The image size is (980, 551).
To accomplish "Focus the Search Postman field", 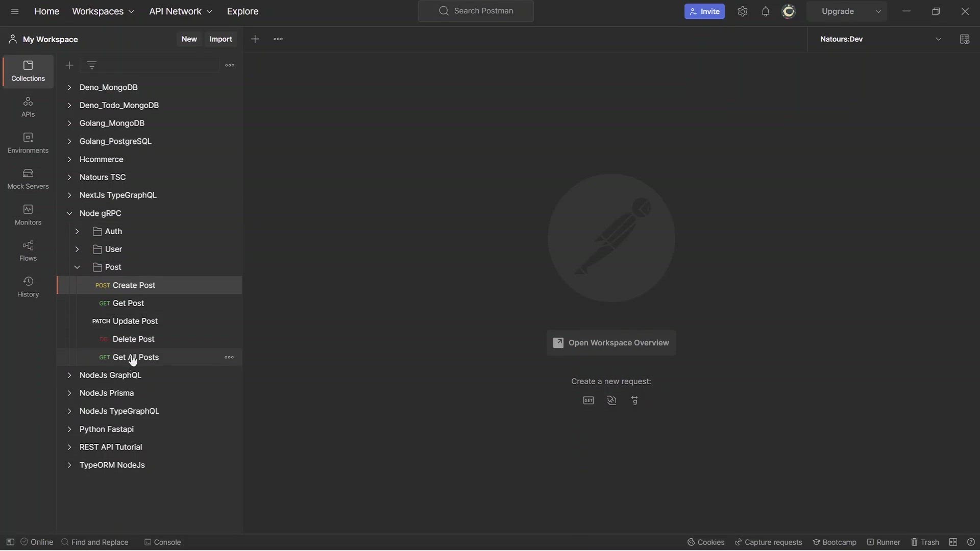I will [x=476, y=11].
